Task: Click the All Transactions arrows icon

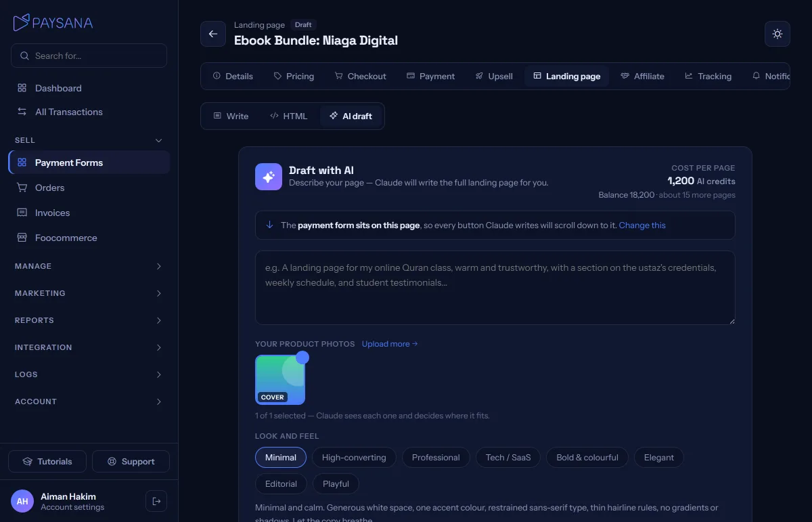Action: pyautogui.click(x=22, y=112)
